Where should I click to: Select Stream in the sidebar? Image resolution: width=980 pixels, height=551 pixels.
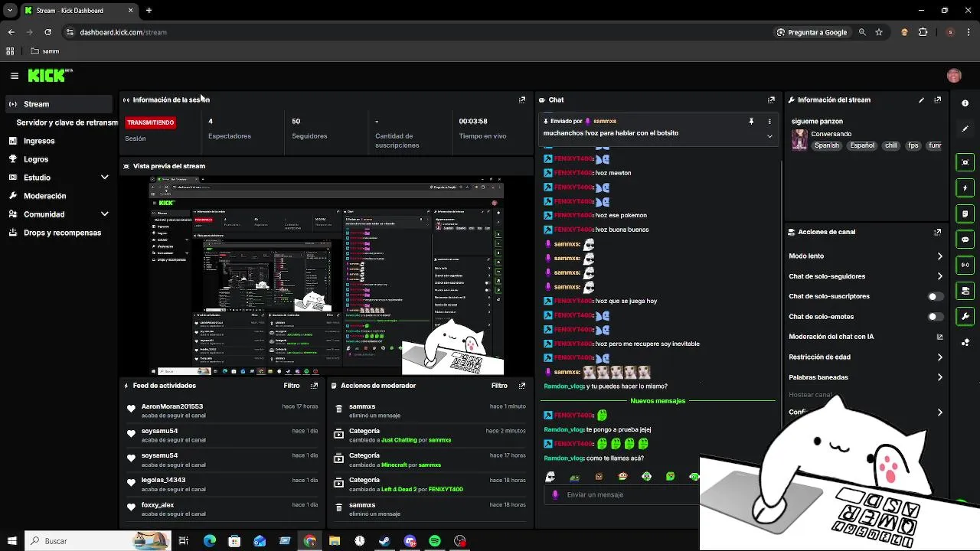pyautogui.click(x=58, y=104)
